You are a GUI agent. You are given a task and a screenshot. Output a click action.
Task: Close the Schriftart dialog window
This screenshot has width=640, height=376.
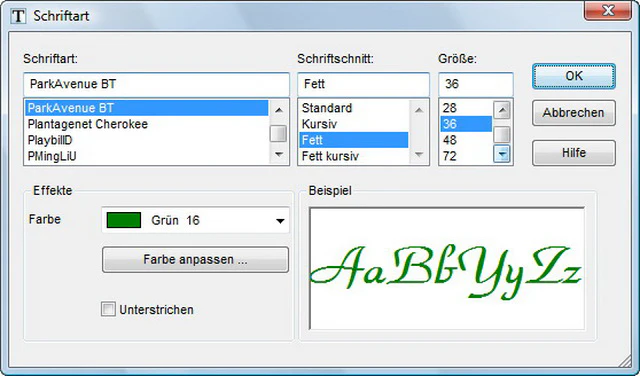[608, 11]
